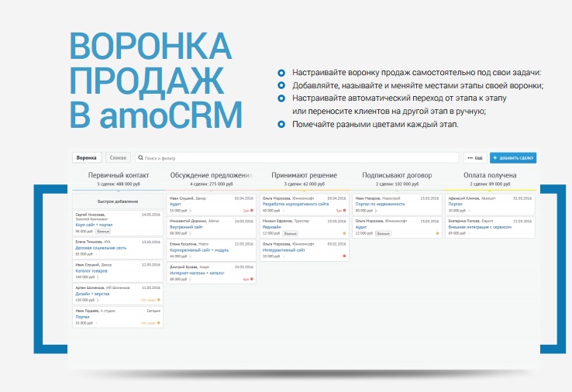This screenshot has height=392, width=572.
Task: Open deal 'Редизайн'
Action: [271, 227]
